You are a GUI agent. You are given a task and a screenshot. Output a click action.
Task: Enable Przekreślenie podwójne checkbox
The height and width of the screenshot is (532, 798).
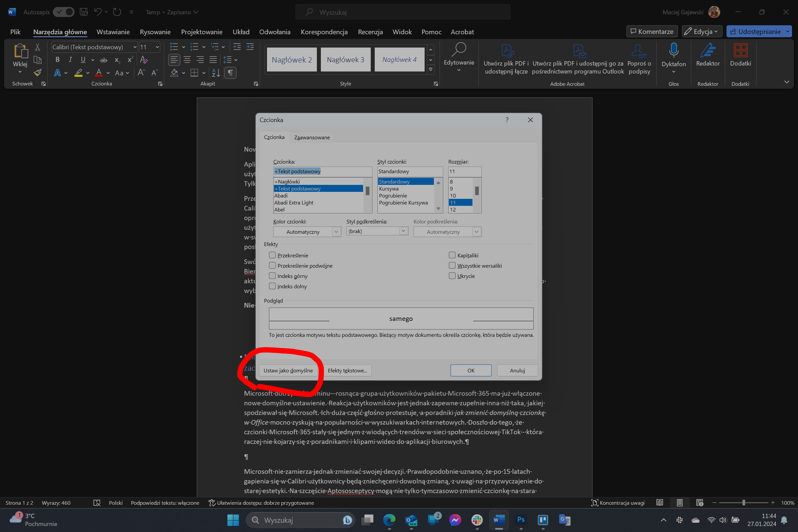[x=272, y=265]
